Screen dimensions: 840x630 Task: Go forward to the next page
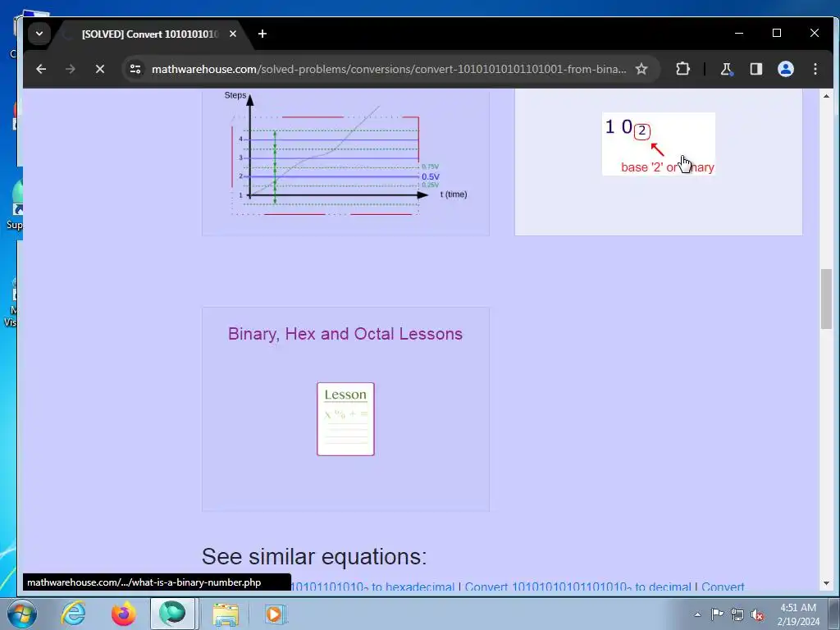[71, 69]
